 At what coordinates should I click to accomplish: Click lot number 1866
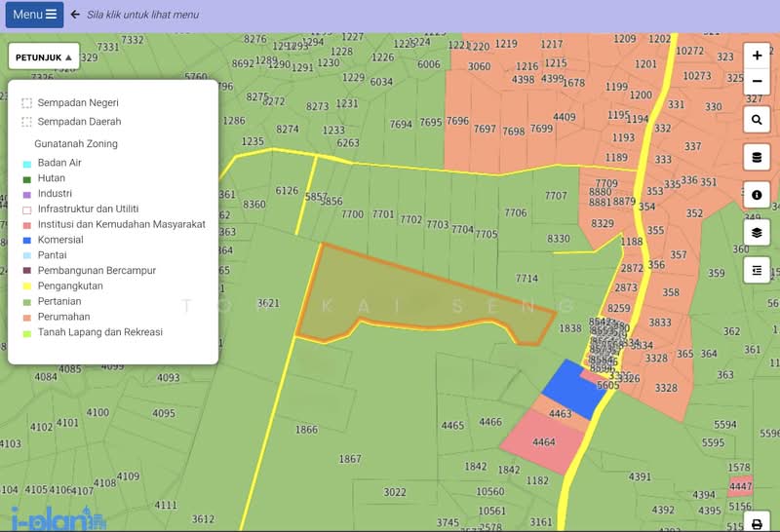pyautogui.click(x=306, y=430)
